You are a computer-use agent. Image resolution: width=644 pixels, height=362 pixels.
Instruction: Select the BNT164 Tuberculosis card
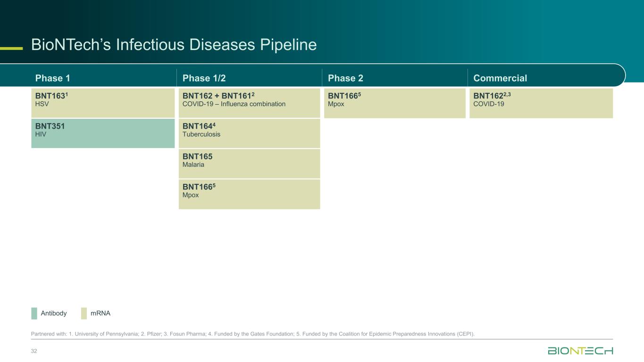click(x=249, y=133)
